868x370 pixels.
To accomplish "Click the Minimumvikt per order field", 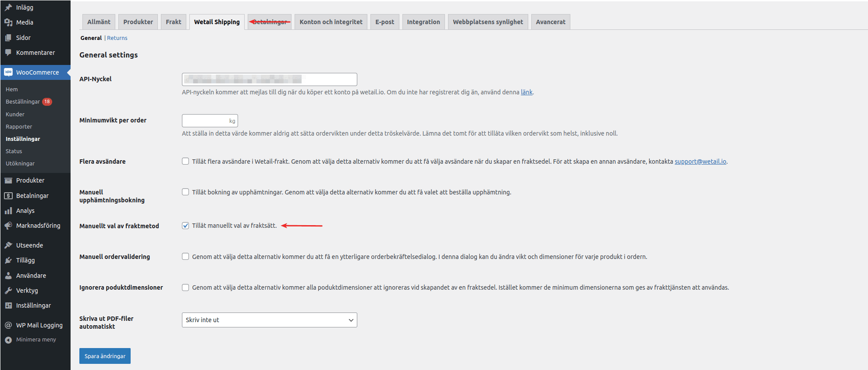I will tap(205, 121).
